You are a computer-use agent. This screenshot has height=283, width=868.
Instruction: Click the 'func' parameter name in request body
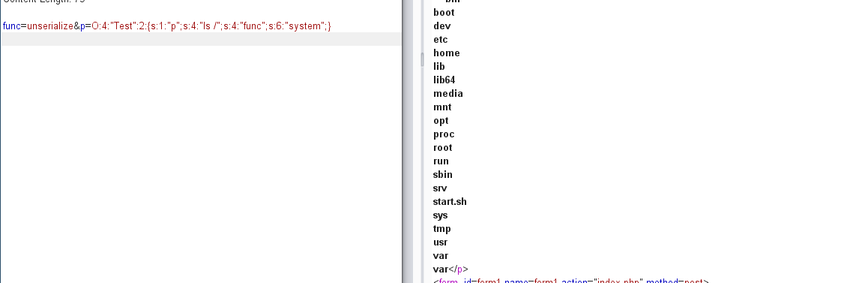point(12,26)
